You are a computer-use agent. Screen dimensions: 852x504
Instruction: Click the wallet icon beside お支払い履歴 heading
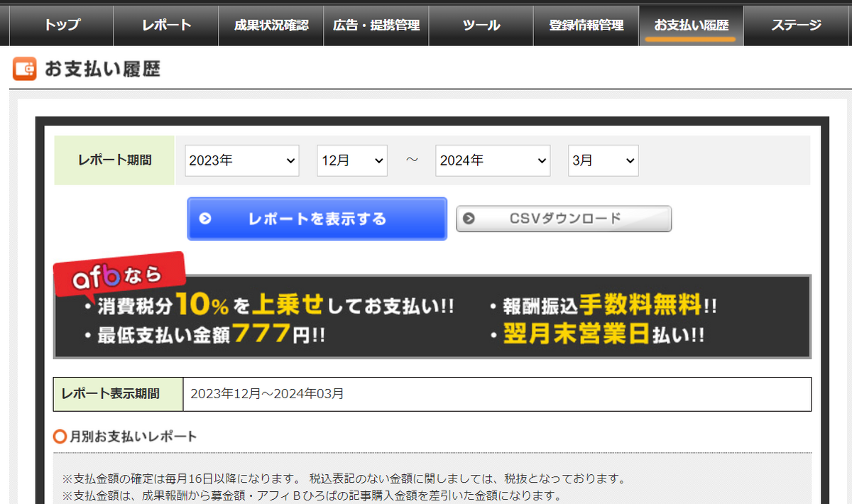(24, 69)
